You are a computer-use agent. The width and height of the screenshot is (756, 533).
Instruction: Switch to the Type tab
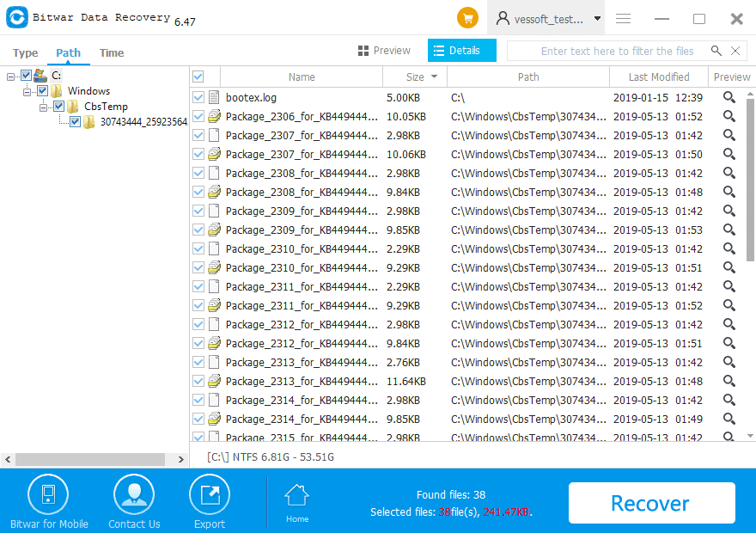pos(25,52)
